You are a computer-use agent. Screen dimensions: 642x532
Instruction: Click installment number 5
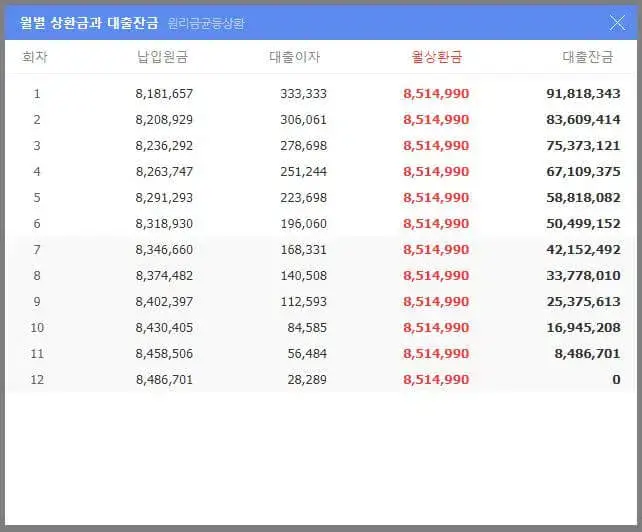pyautogui.click(x=37, y=198)
